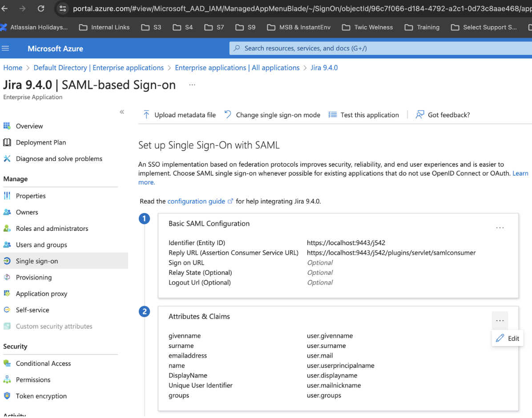Open Users and groups in sidebar

(41, 245)
